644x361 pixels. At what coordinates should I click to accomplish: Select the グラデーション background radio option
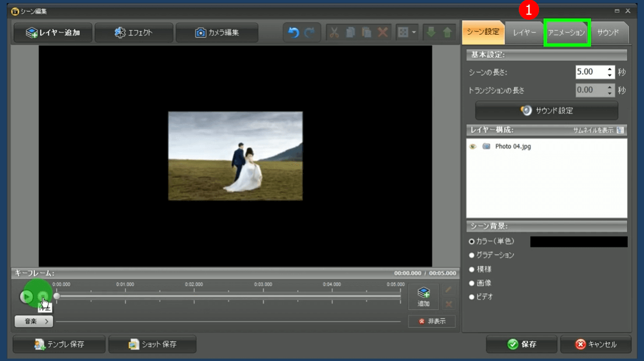pos(472,255)
